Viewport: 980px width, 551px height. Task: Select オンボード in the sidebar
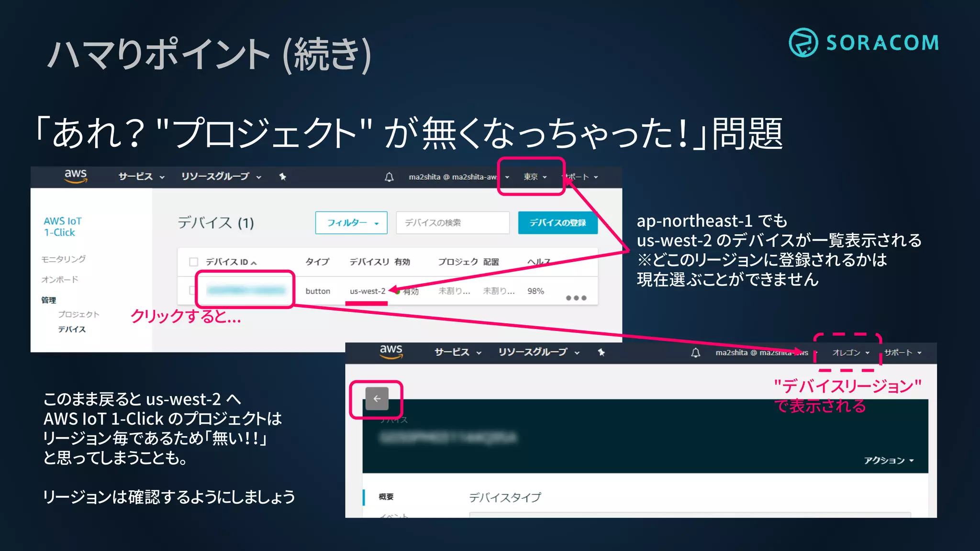[59, 279]
